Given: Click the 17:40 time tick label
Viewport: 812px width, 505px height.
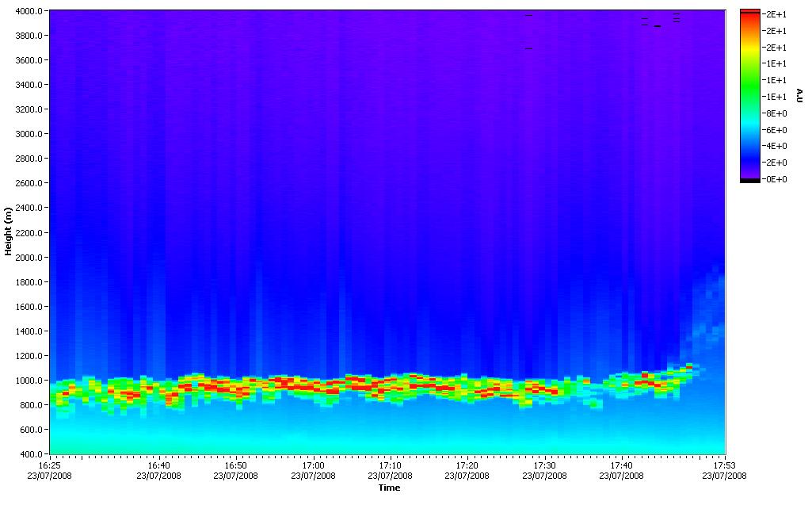Looking at the screenshot, I should [621, 465].
